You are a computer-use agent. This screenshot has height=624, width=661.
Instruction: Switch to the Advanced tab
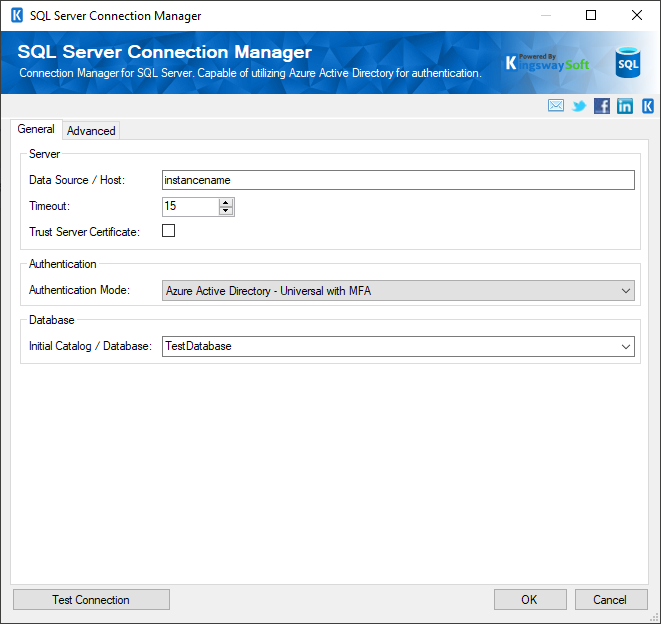(91, 131)
